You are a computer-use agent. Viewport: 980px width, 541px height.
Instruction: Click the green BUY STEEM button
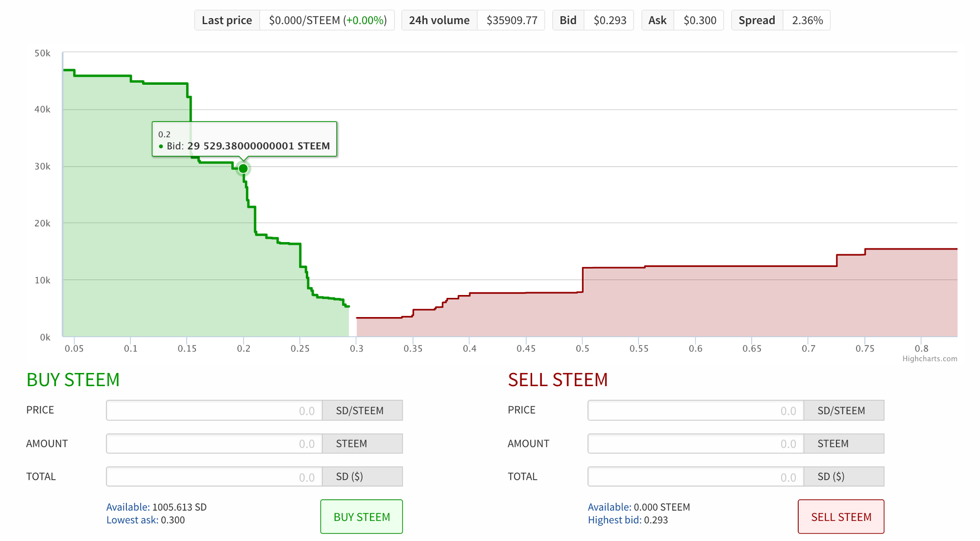(362, 516)
